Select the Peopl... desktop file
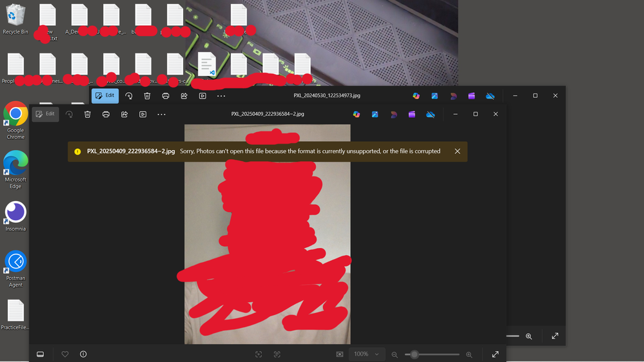Screen dimensions: 644x362 pyautogui.click(x=15, y=68)
